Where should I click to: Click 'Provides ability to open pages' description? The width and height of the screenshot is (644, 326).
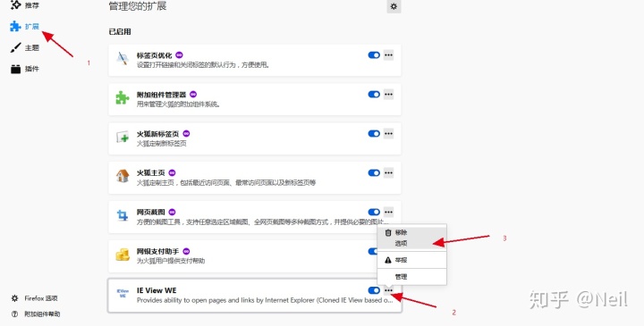click(x=265, y=300)
